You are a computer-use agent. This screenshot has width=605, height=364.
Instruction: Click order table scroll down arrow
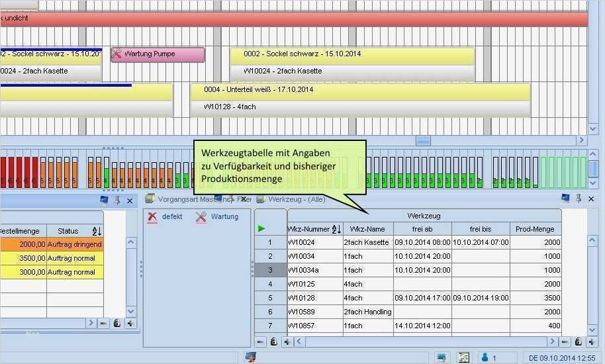tap(131, 311)
